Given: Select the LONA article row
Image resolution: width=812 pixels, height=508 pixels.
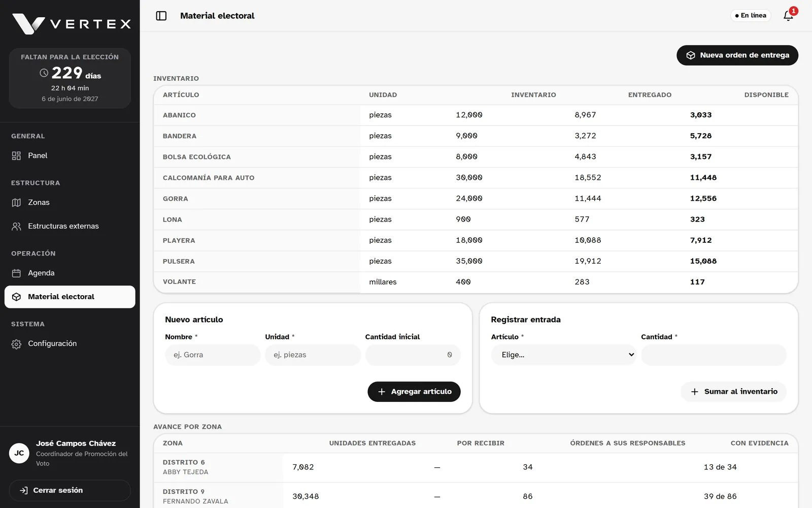Looking at the screenshot, I should (x=476, y=219).
